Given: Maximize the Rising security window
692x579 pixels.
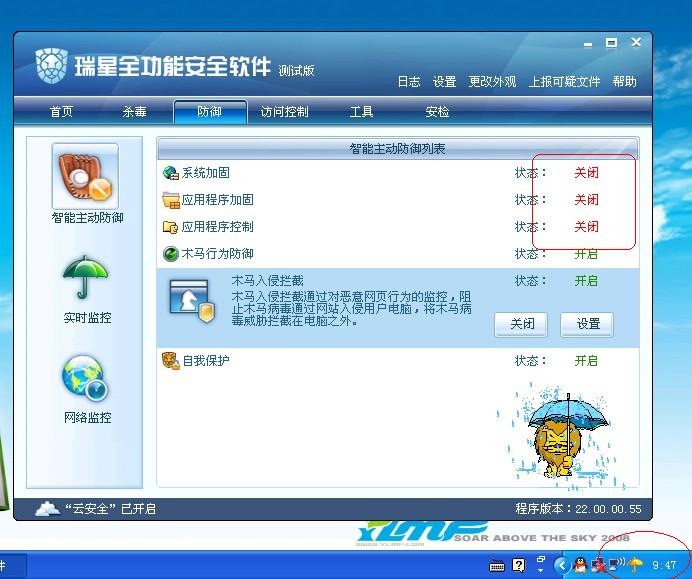Looking at the screenshot, I should (611, 43).
